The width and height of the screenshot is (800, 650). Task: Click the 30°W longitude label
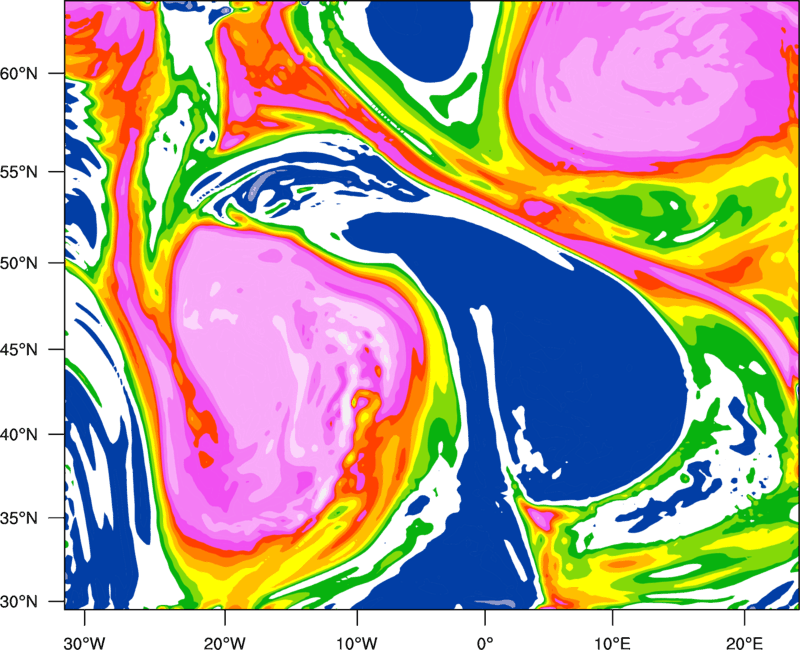pos(85,643)
